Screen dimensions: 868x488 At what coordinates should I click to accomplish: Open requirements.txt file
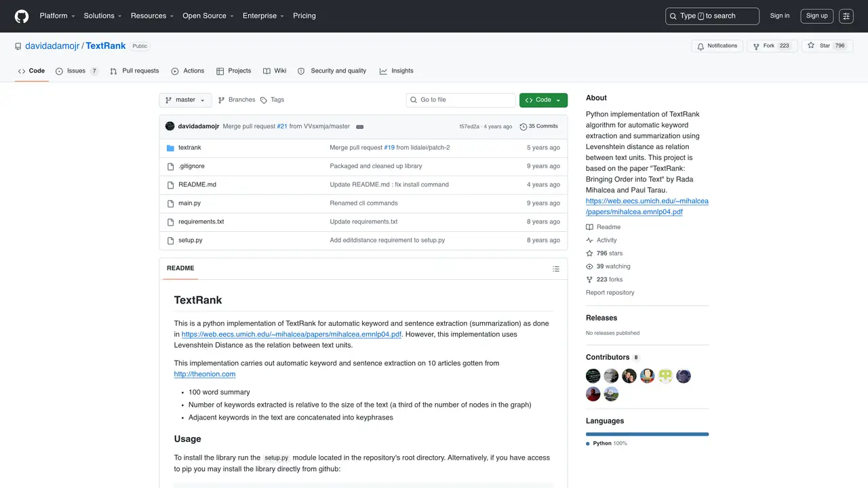click(201, 222)
